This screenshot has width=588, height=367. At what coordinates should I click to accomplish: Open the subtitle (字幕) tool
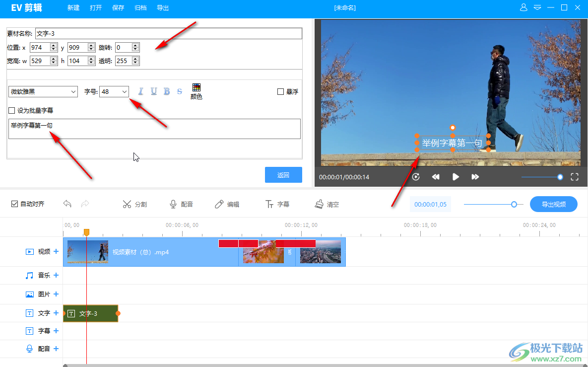tap(277, 204)
